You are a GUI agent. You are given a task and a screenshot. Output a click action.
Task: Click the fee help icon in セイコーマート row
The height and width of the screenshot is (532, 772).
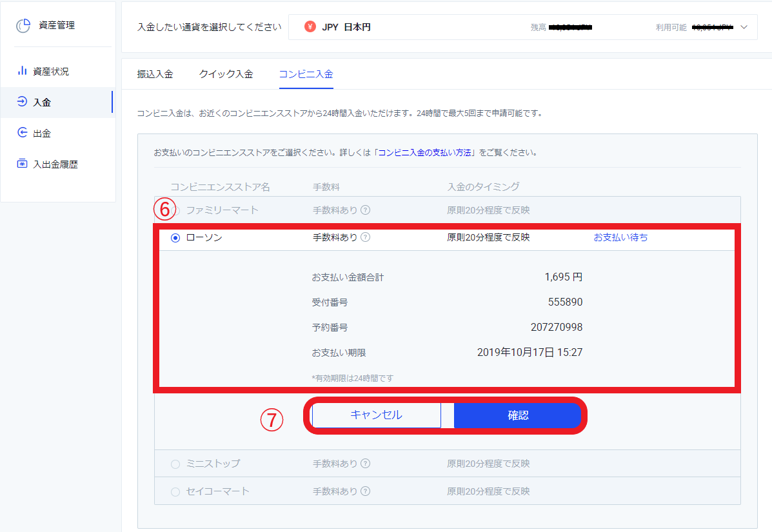click(366, 491)
